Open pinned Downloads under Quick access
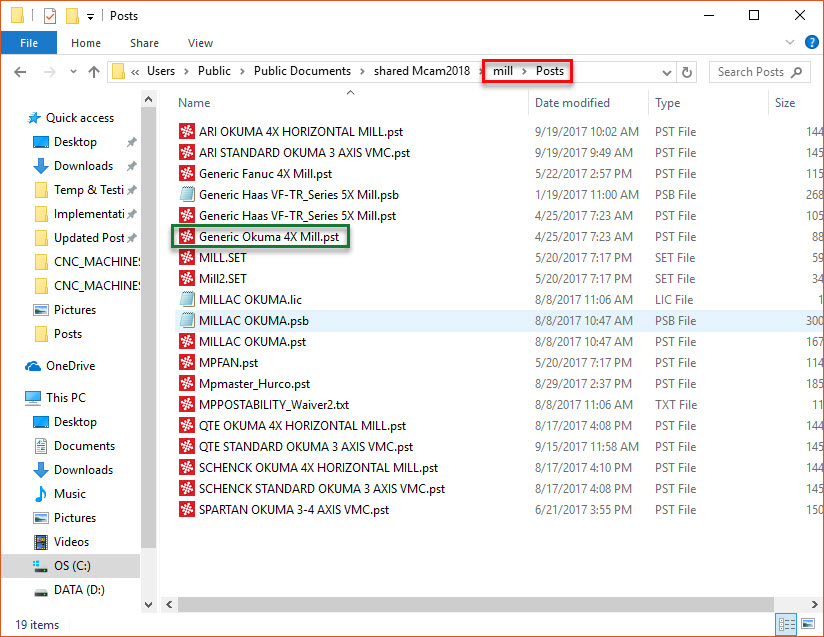The height and width of the screenshot is (637, 824). 83,166
